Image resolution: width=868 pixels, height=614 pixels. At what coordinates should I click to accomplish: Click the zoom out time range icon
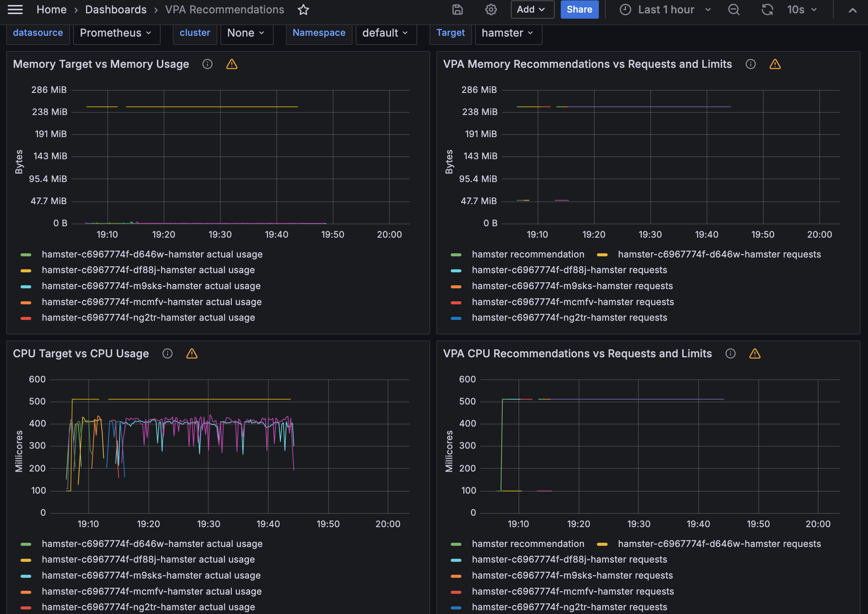734,10
